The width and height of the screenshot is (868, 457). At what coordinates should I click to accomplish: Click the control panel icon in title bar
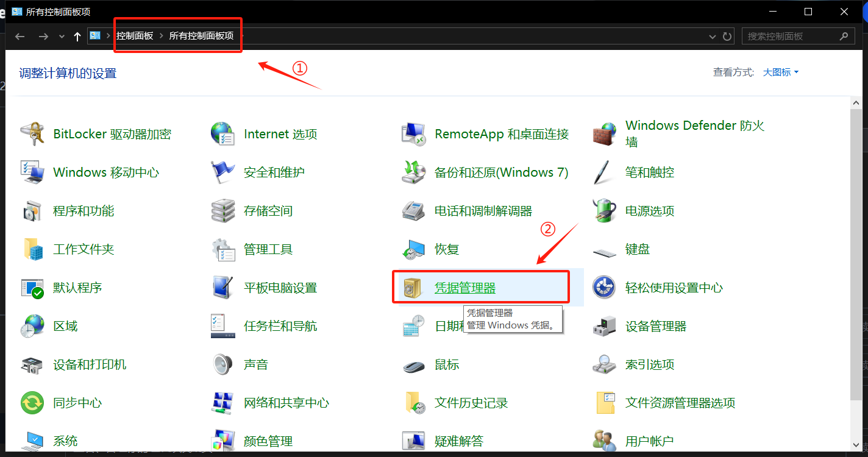pyautogui.click(x=17, y=12)
